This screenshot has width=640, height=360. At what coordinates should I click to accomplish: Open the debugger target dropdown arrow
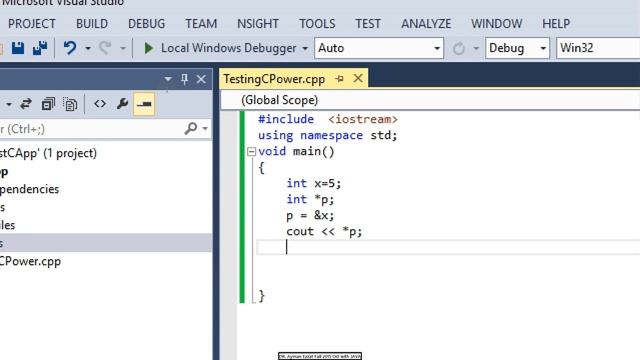pyautogui.click(x=305, y=49)
